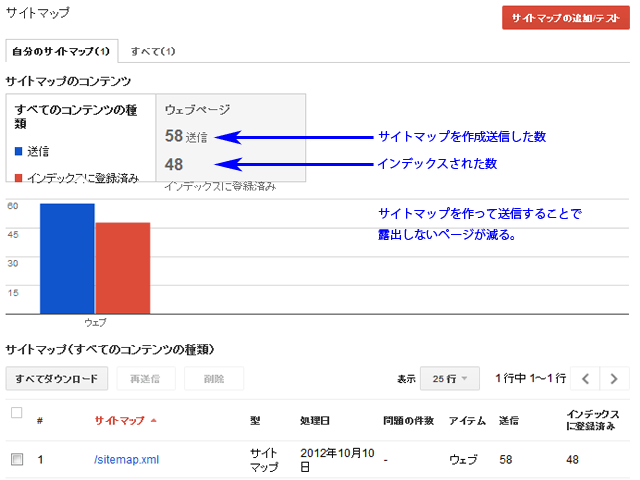The image size is (640, 480).
Task: Click the 2012年10月10日 date cell
Action: point(337,460)
